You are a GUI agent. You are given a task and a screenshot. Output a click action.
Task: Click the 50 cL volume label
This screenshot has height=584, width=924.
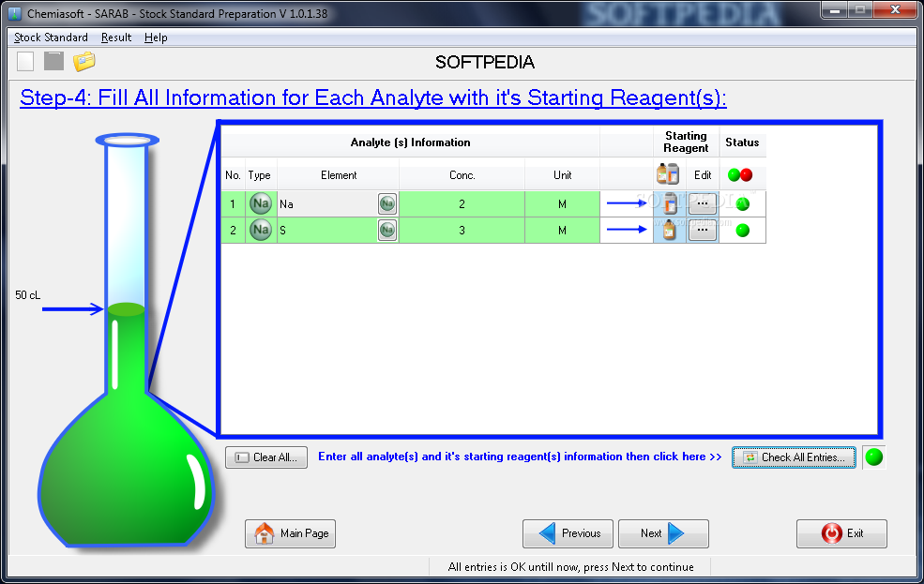(28, 295)
